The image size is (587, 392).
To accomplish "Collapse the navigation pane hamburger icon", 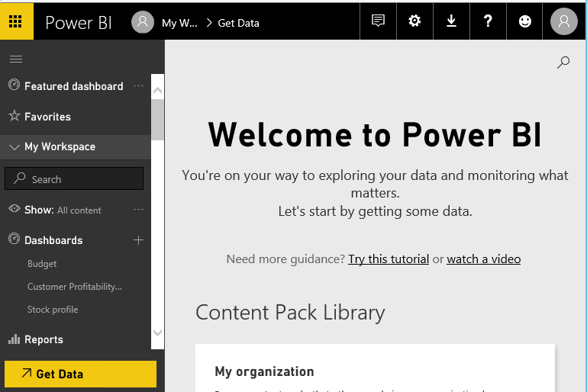I will [16, 59].
